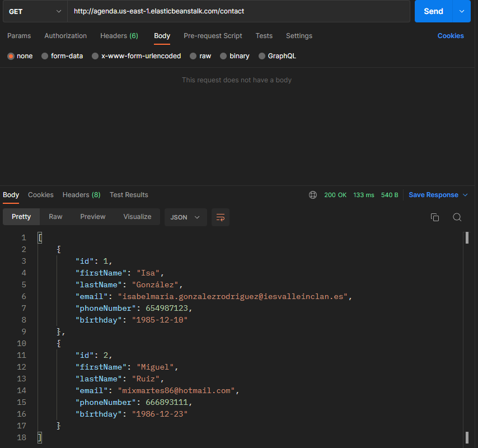Open the JSON response format dropdown
Image resolution: width=478 pixels, height=448 pixels.
tap(185, 217)
